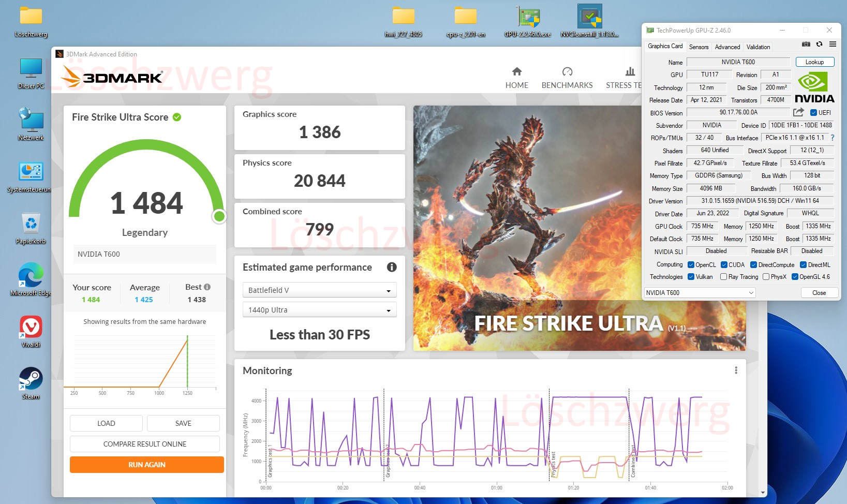The width and height of the screenshot is (847, 504).
Task: Click the Graphics score value 1 386
Action: (320, 132)
